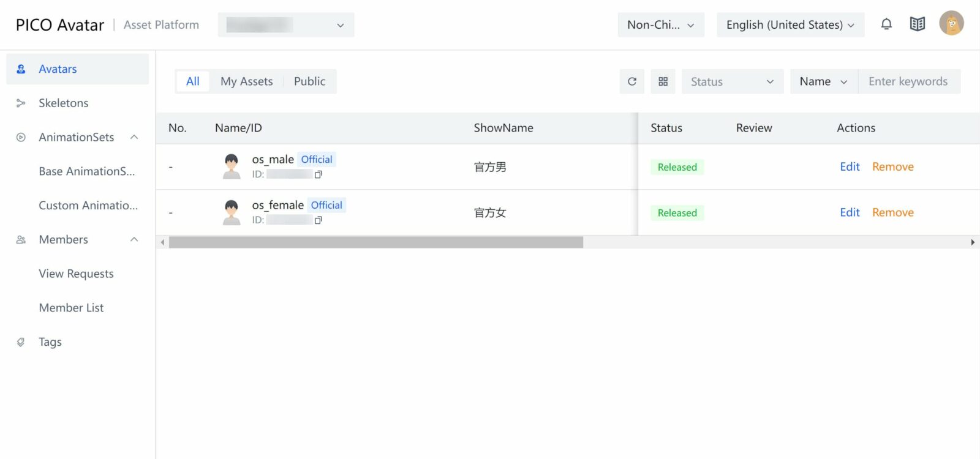This screenshot has height=459, width=980.
Task: Edit the os_male avatar
Action: [x=850, y=166]
